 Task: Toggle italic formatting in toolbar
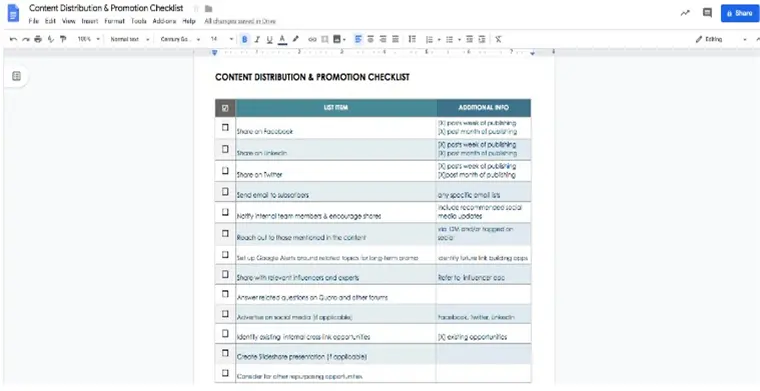257,39
